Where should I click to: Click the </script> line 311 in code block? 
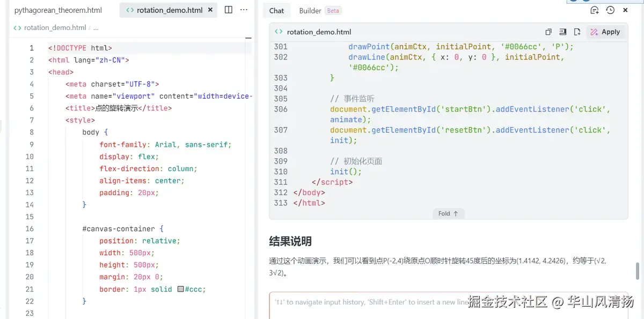[x=332, y=182]
